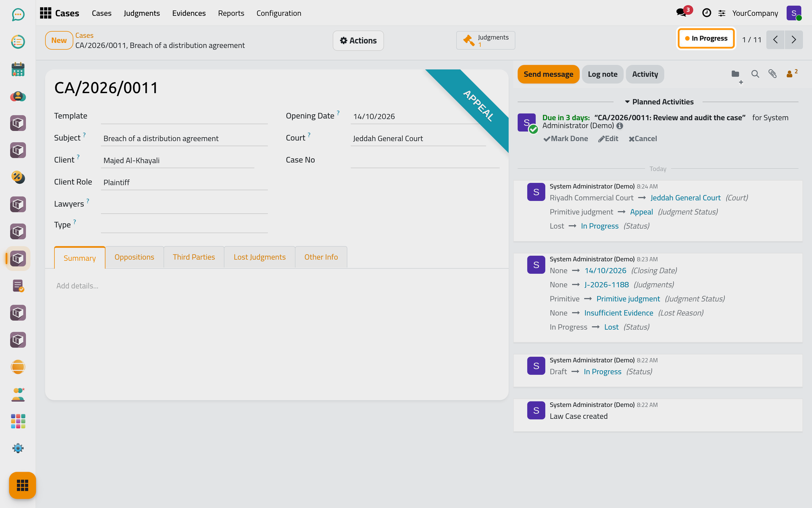Open the Court field dropdown
The height and width of the screenshot is (508, 812).
click(418, 138)
